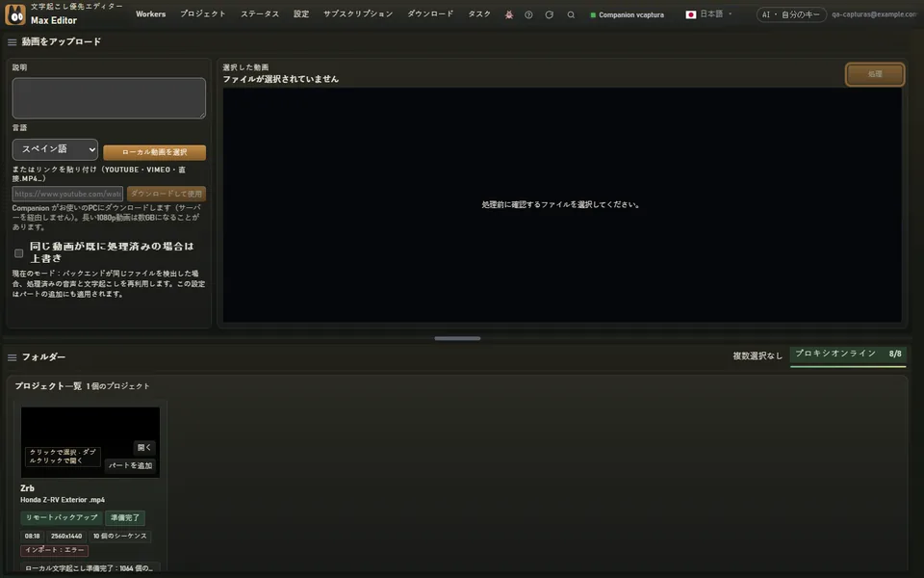Click the 08:18 duration tag
Image resolution: width=924 pixels, height=578 pixels.
(33, 537)
